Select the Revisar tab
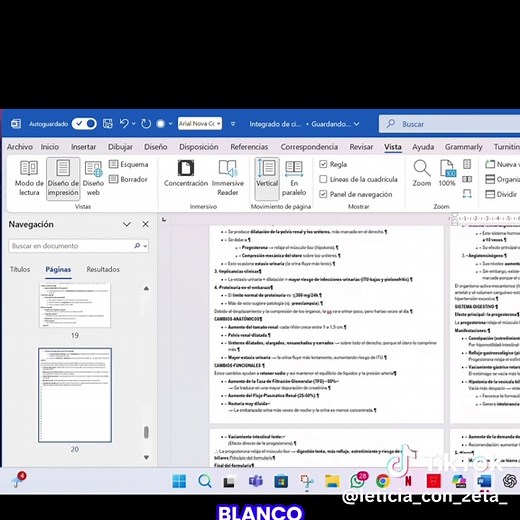This screenshot has height=520, width=520. point(361,147)
